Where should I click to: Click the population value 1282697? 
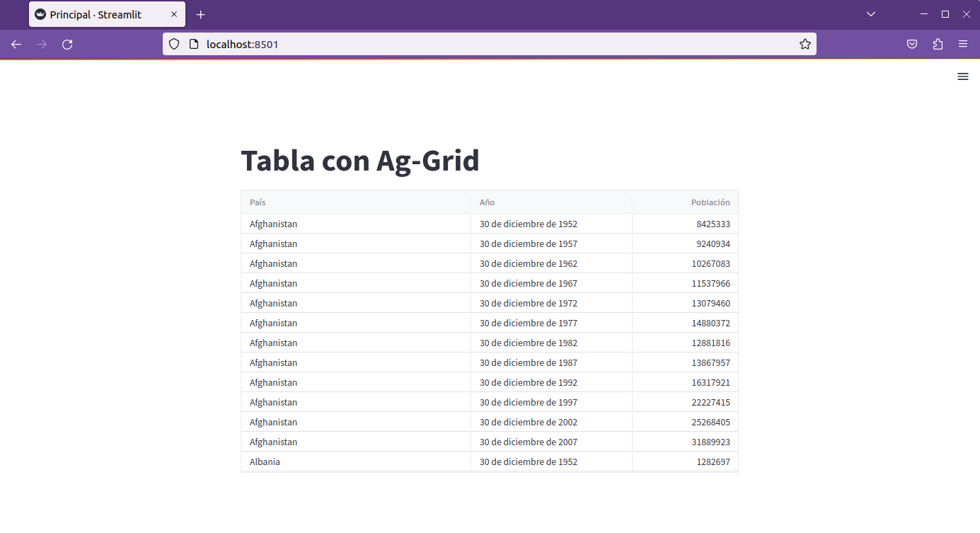pyautogui.click(x=713, y=462)
